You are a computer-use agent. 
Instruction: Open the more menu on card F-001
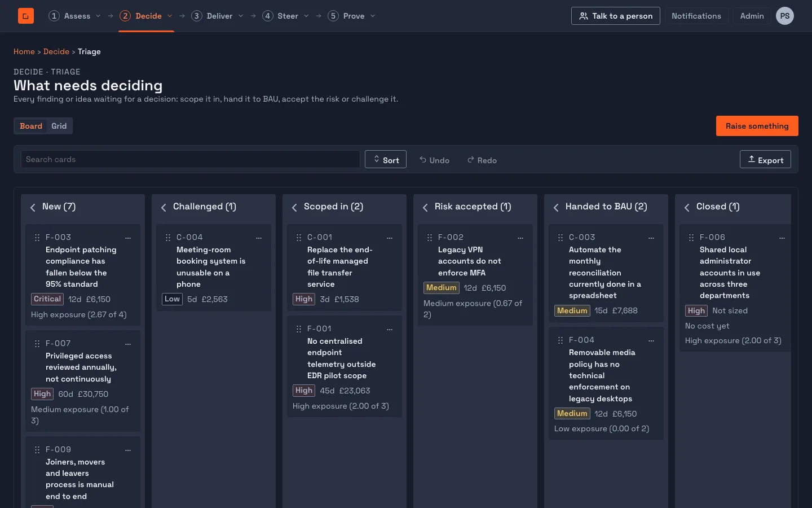point(390,329)
